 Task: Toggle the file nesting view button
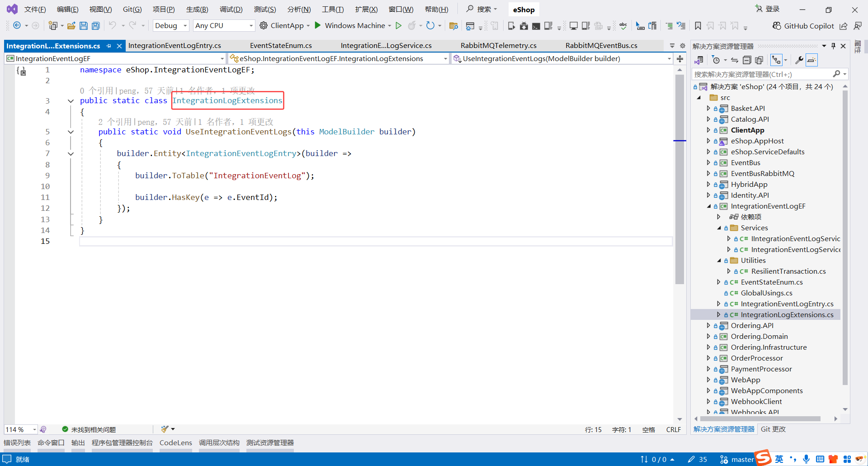[x=776, y=60]
